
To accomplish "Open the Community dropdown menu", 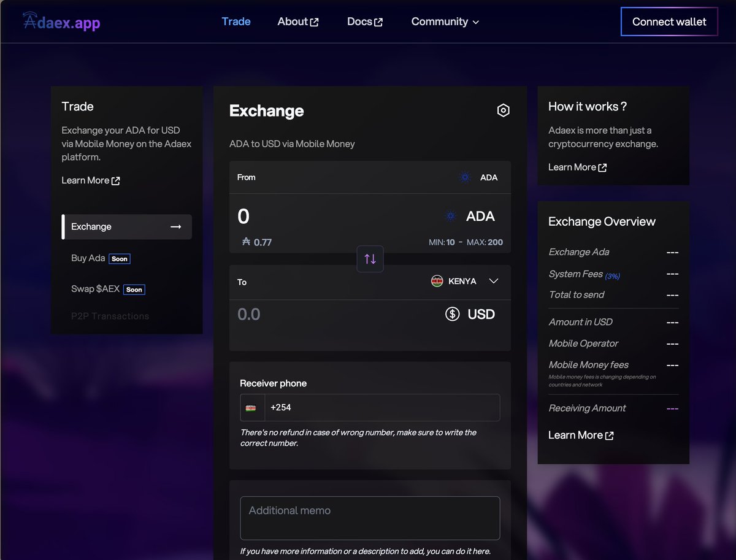I will 445,21.
